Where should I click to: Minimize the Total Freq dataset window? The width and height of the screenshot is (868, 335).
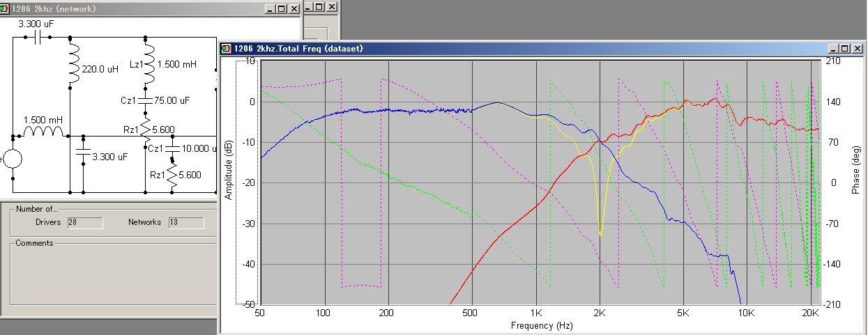pos(835,48)
